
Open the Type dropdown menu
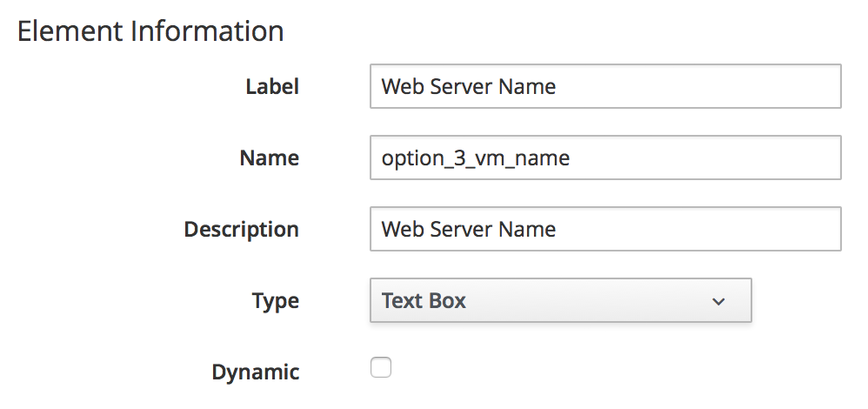[560, 301]
